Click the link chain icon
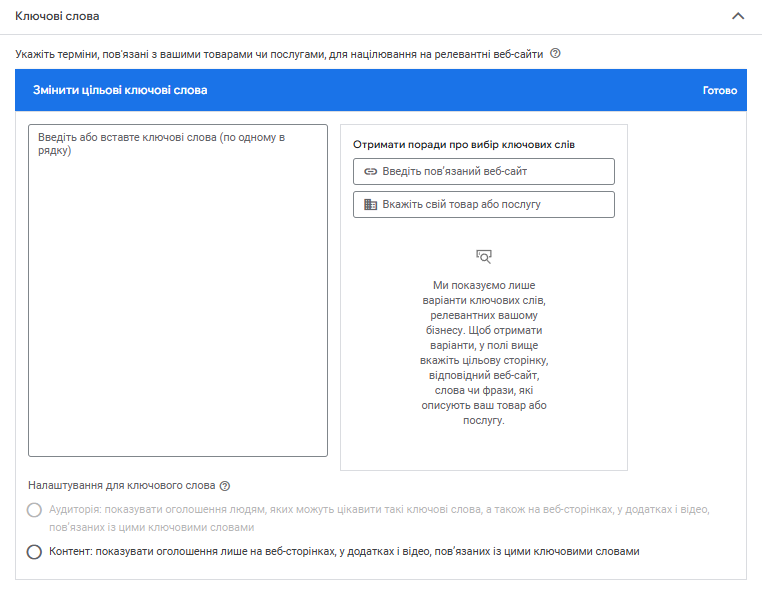 (x=370, y=171)
